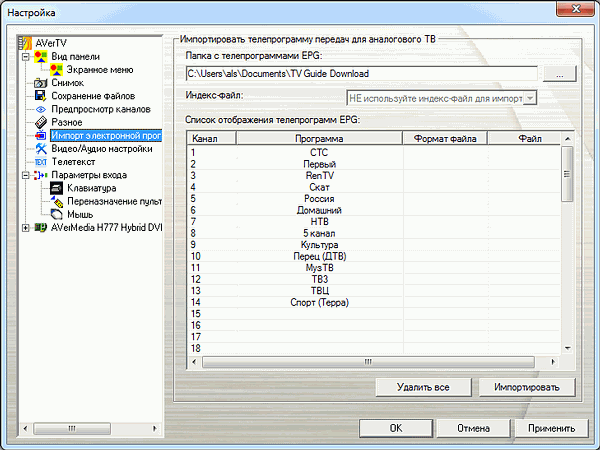Open Мышь settings

tap(80, 214)
